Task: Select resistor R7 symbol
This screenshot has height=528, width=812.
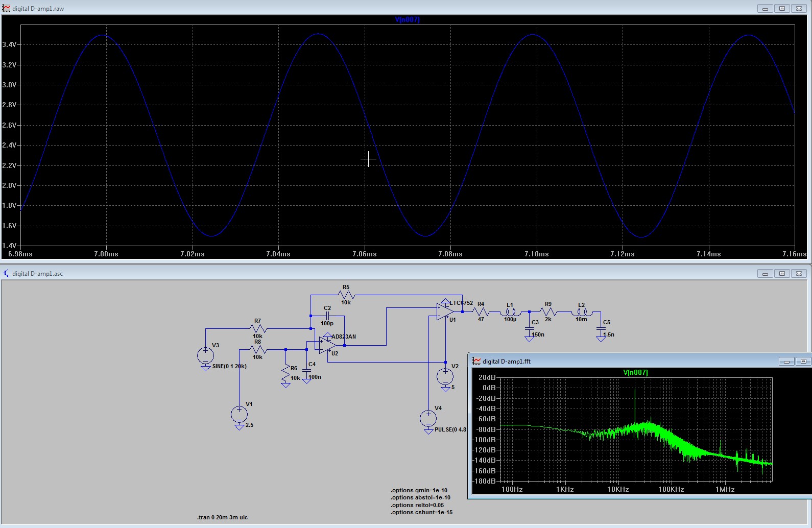Action: pyautogui.click(x=258, y=328)
